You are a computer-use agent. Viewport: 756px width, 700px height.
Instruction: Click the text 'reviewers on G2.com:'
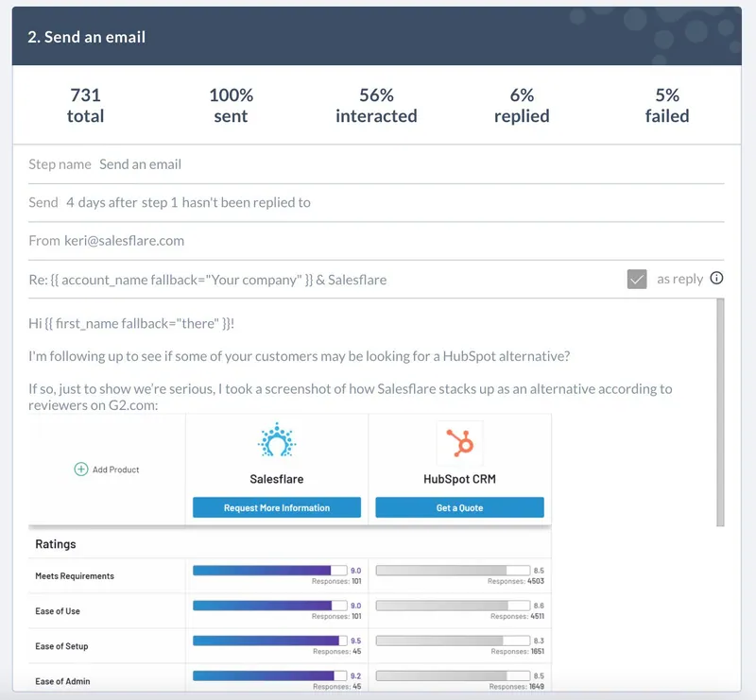pos(93,405)
